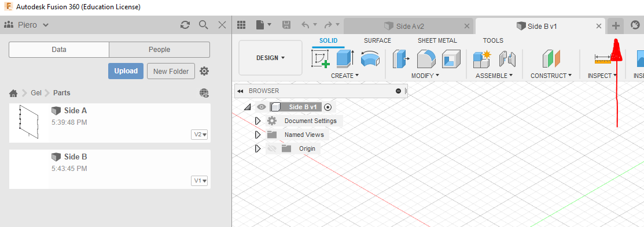Click the New Folder button

point(171,71)
